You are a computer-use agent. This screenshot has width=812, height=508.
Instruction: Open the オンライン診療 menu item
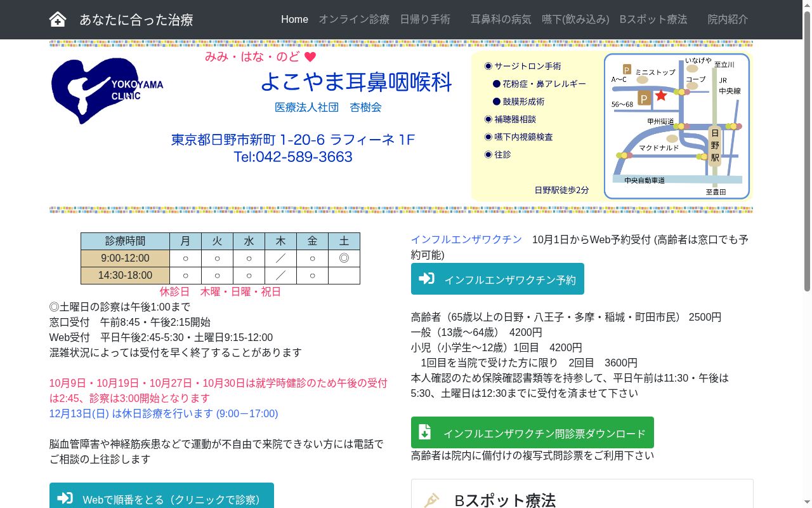(354, 19)
